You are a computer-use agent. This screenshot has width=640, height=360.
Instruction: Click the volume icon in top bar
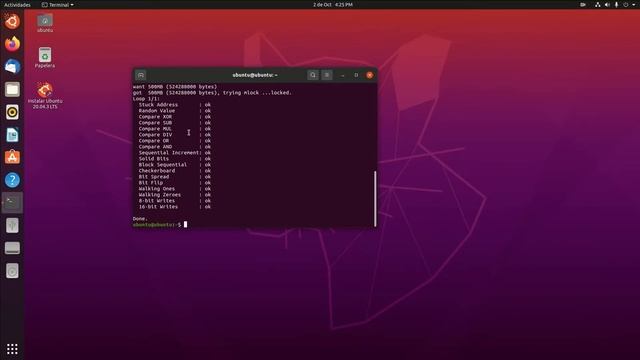coord(607,5)
